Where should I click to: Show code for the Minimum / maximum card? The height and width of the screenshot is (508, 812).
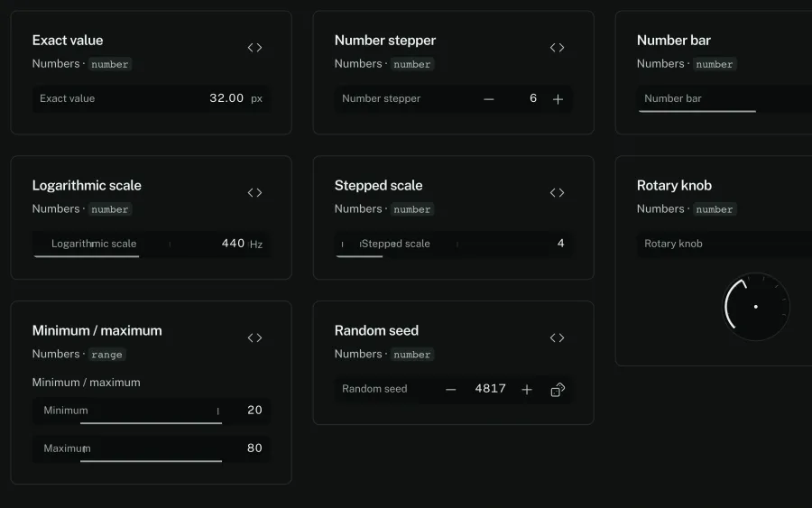pyautogui.click(x=254, y=337)
